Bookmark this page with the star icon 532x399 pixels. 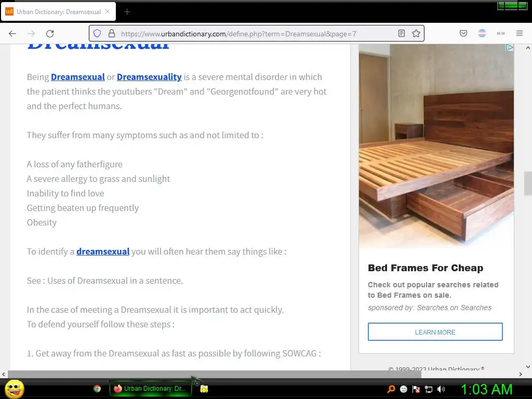pyautogui.click(x=416, y=34)
